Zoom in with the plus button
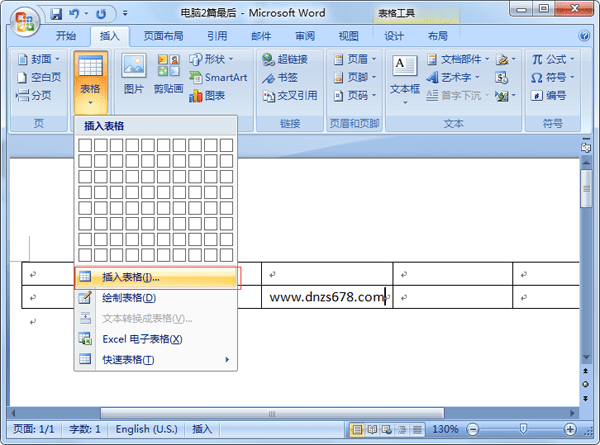Viewport: 600px width, 445px height. point(570,429)
